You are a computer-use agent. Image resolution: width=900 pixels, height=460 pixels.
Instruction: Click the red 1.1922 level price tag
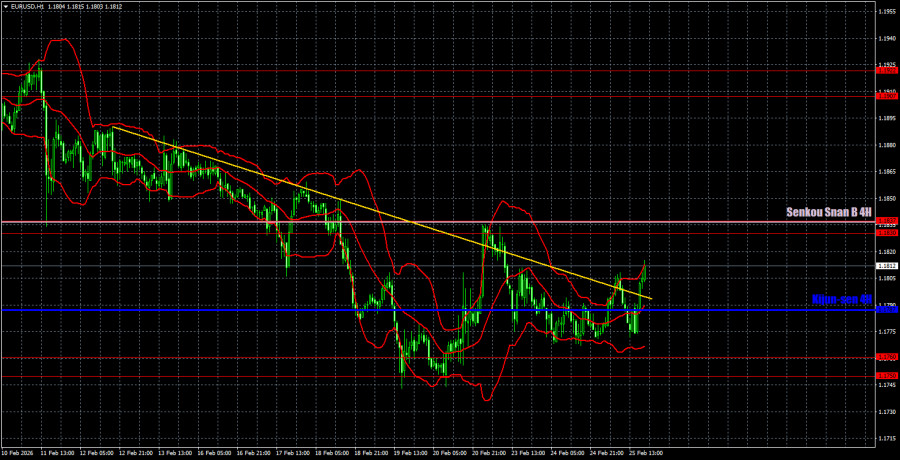pos(887,71)
